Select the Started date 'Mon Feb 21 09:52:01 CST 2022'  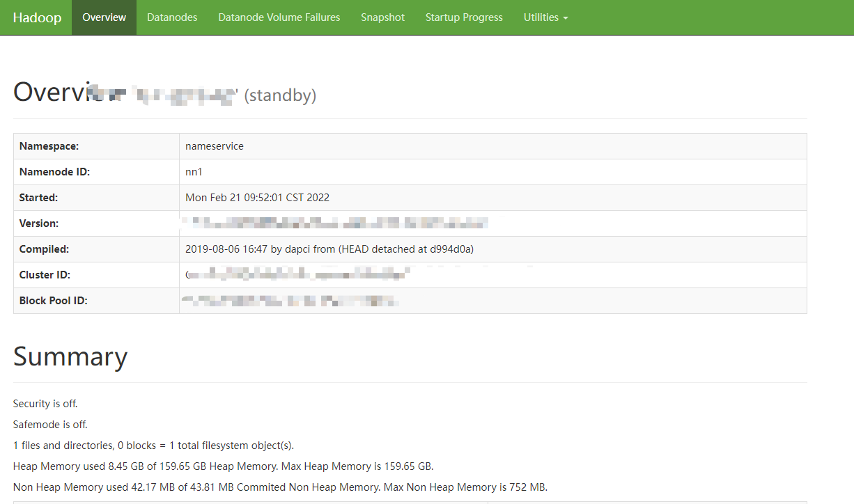(257, 198)
